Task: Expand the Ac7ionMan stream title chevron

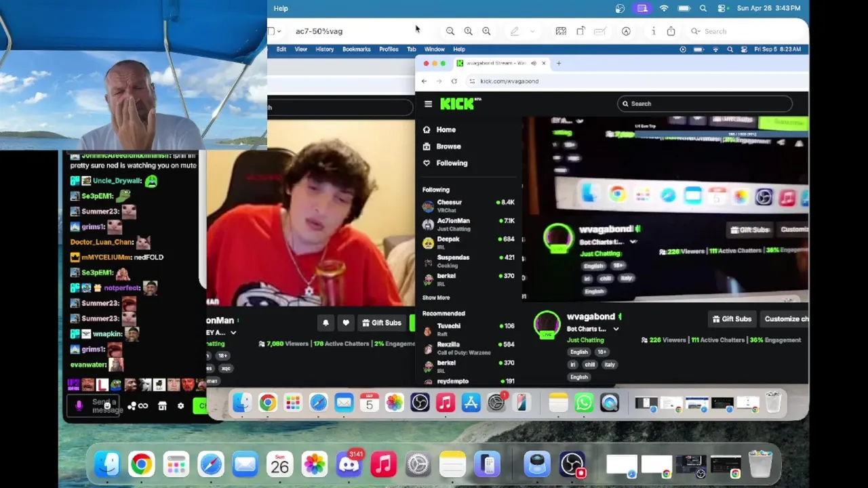Action: click(x=233, y=333)
